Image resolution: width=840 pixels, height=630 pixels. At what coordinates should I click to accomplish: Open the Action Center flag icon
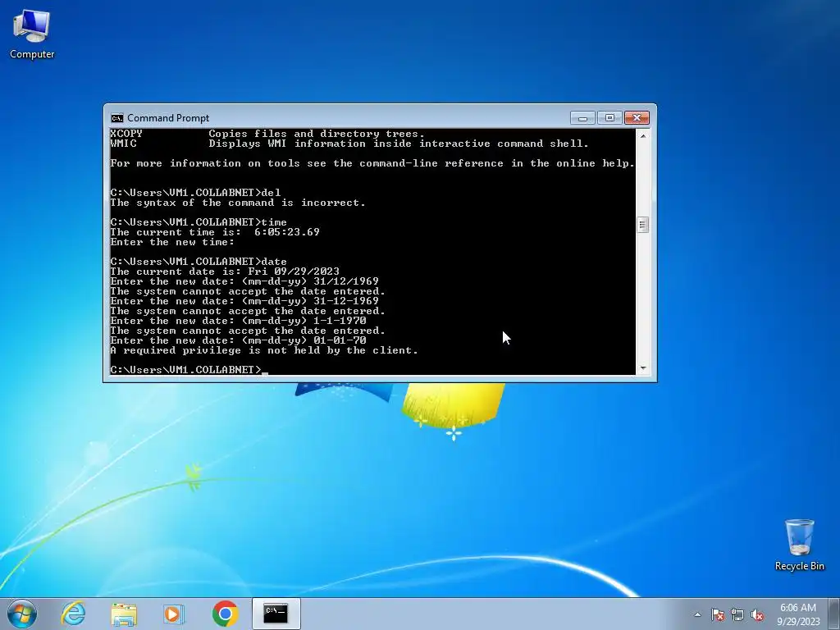(x=717, y=614)
